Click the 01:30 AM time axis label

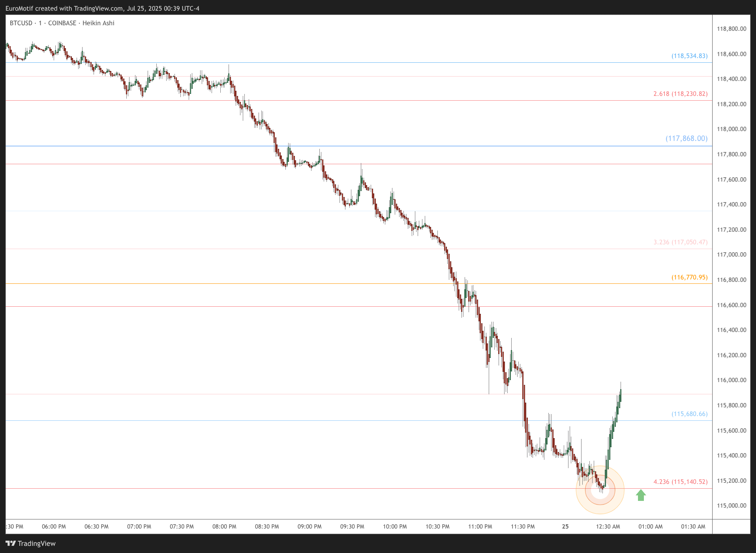click(x=693, y=527)
